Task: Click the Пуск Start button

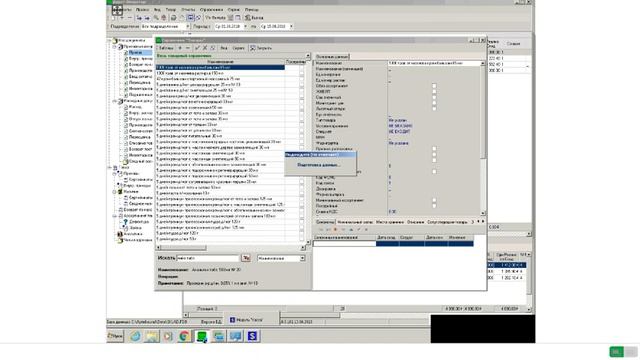Action: coord(115,336)
